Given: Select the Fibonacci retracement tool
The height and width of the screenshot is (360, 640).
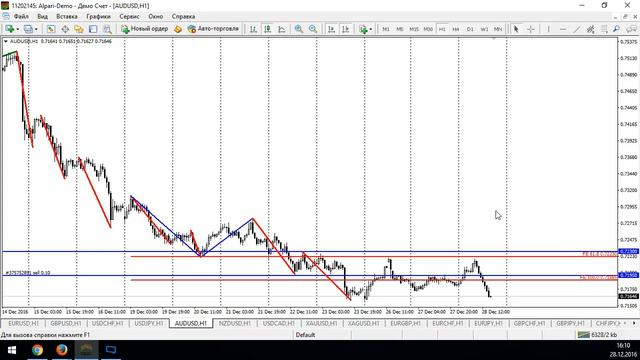Looking at the screenshot, I should click(x=604, y=29).
